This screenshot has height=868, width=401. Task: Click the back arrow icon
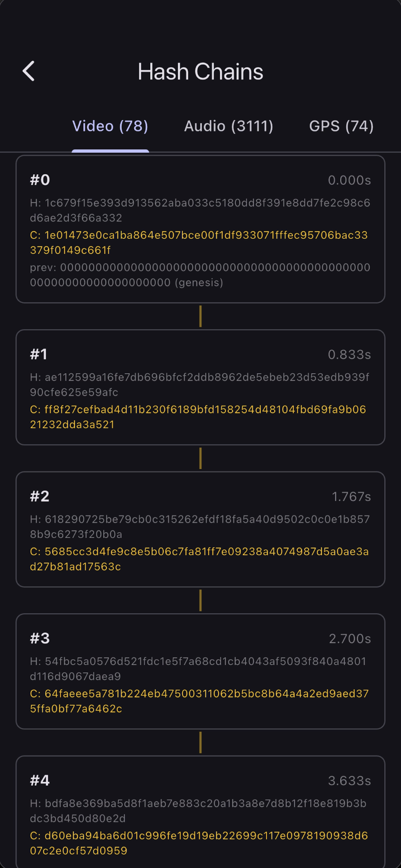click(x=29, y=71)
